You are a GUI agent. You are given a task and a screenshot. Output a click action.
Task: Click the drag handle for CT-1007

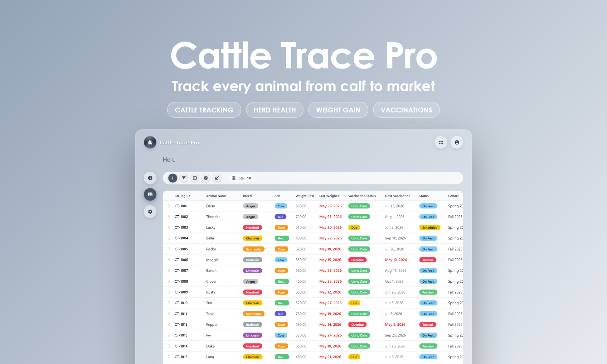169,271
